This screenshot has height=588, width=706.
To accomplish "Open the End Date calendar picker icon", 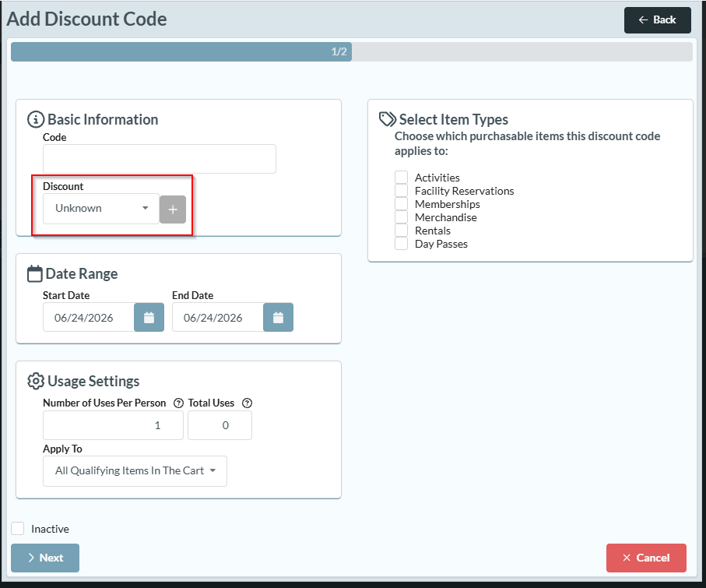I will pyautogui.click(x=278, y=318).
